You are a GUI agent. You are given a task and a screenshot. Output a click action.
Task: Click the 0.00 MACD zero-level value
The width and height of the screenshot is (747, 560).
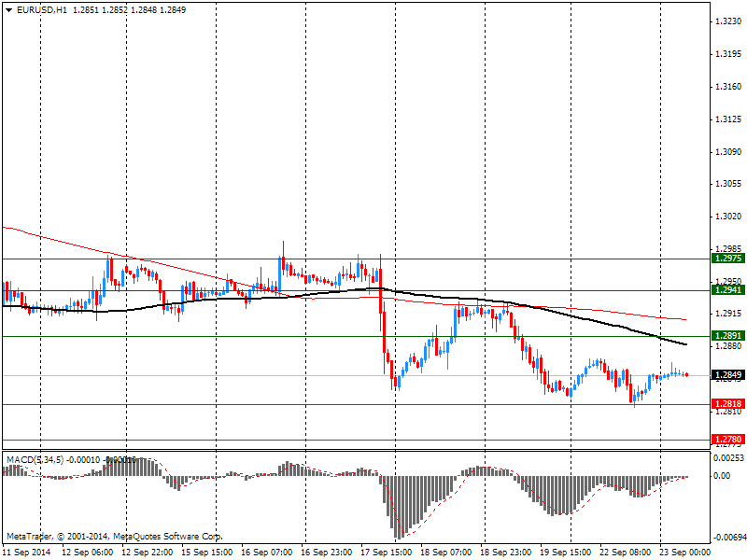pos(722,476)
